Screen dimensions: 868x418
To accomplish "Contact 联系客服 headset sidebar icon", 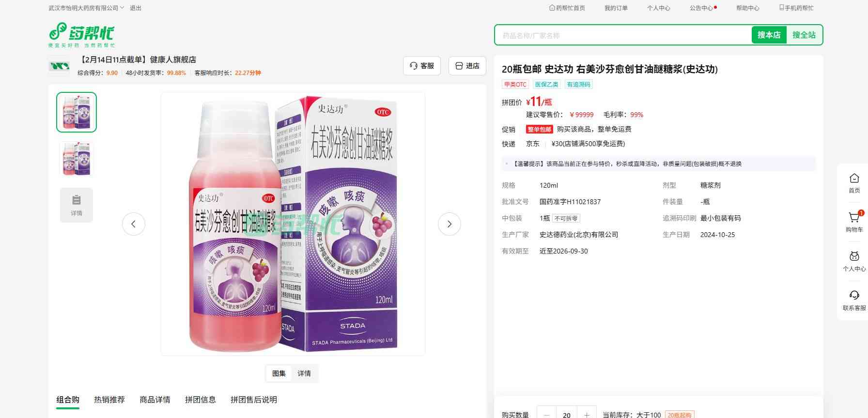I will pos(854,300).
